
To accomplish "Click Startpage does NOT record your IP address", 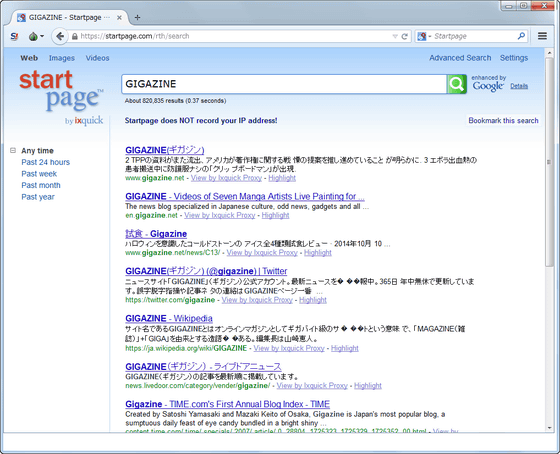I will coord(201,120).
